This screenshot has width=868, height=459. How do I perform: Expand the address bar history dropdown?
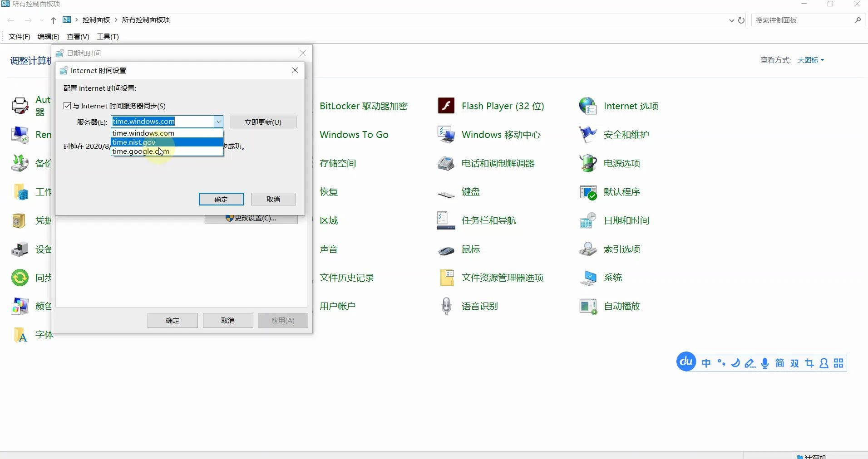click(x=731, y=20)
